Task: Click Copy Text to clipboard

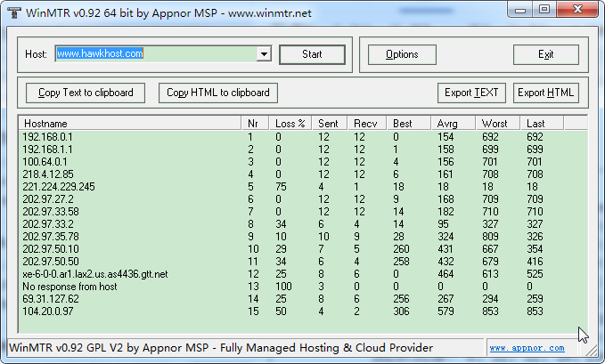Action: 86,93
